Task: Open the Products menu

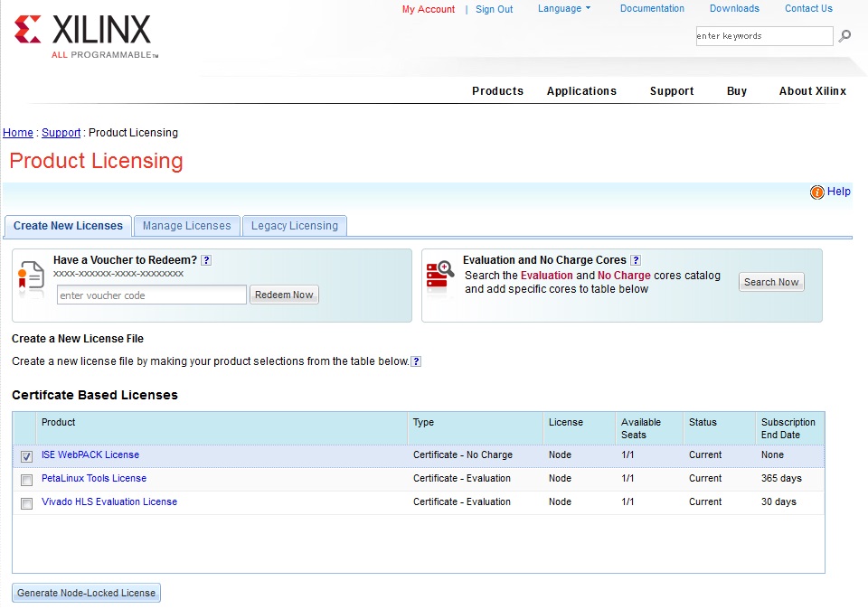Action: point(497,90)
